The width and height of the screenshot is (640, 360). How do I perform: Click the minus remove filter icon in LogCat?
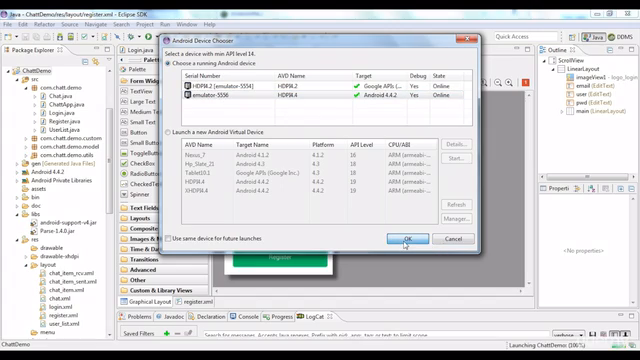click(177, 333)
